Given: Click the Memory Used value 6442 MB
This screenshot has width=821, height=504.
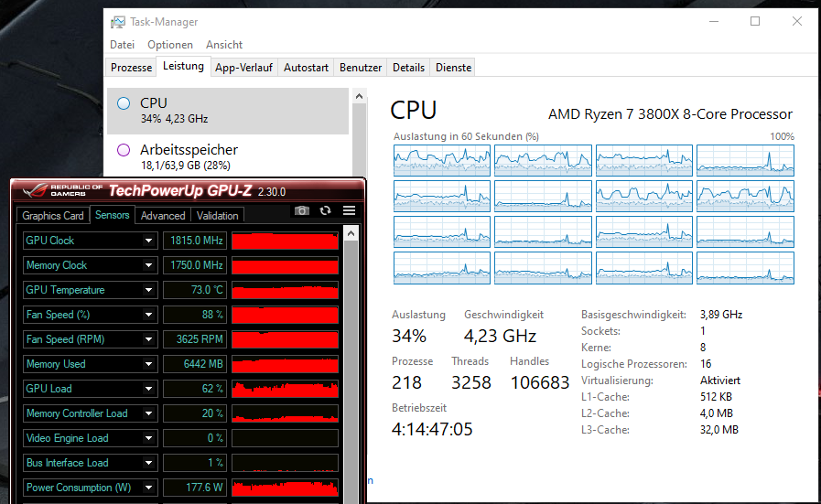Looking at the screenshot, I should click(x=195, y=364).
